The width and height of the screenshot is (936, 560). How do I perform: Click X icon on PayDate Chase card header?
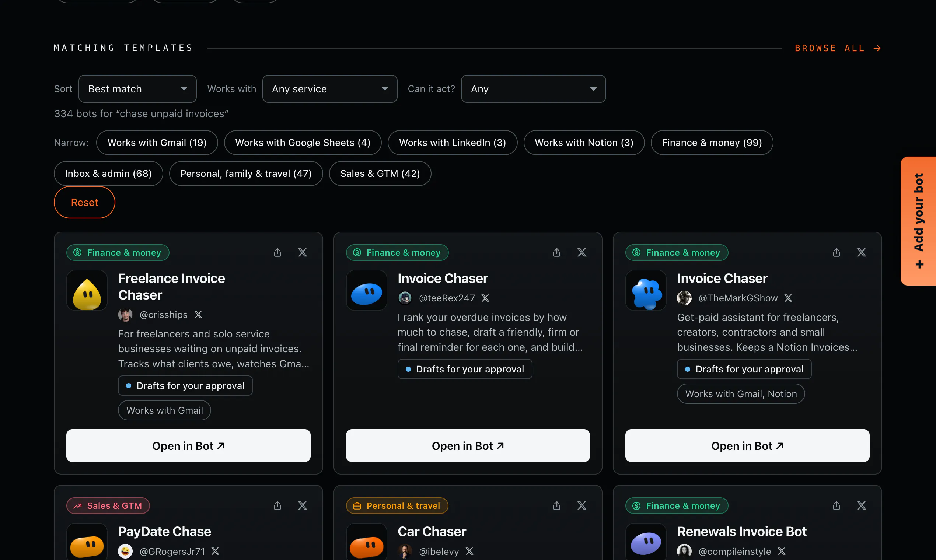pyautogui.click(x=302, y=506)
